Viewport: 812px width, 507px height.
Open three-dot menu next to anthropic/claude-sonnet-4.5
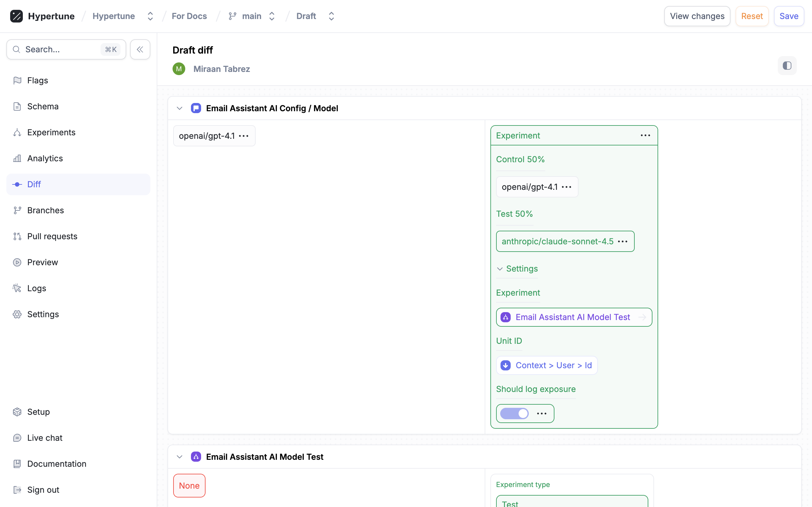pos(622,241)
